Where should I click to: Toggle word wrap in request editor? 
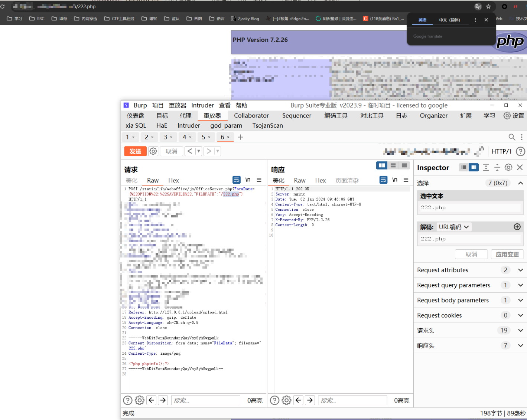[x=237, y=180]
